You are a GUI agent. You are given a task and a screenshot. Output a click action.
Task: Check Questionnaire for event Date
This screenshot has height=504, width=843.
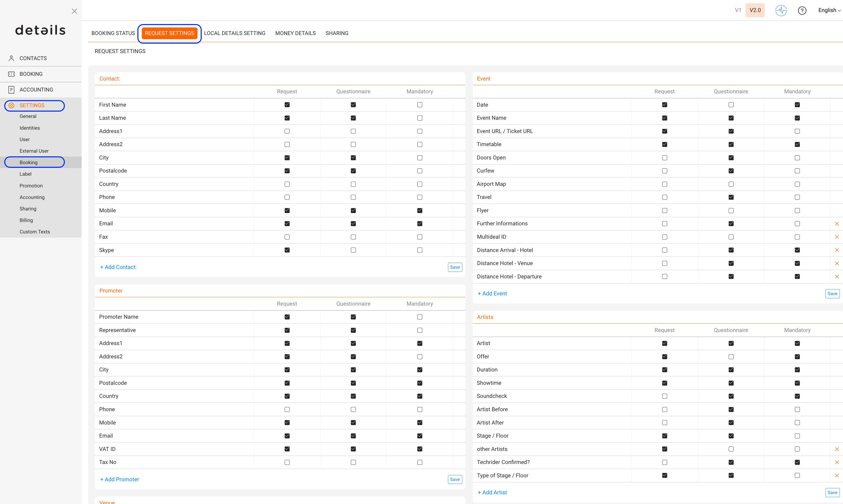(x=731, y=105)
